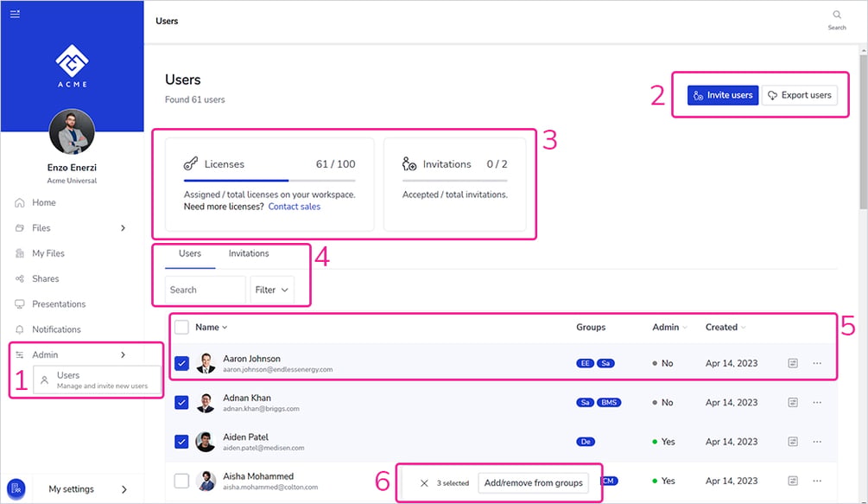Open My Files in sidebar
Image resolution: width=868 pixels, height=504 pixels.
pos(48,253)
